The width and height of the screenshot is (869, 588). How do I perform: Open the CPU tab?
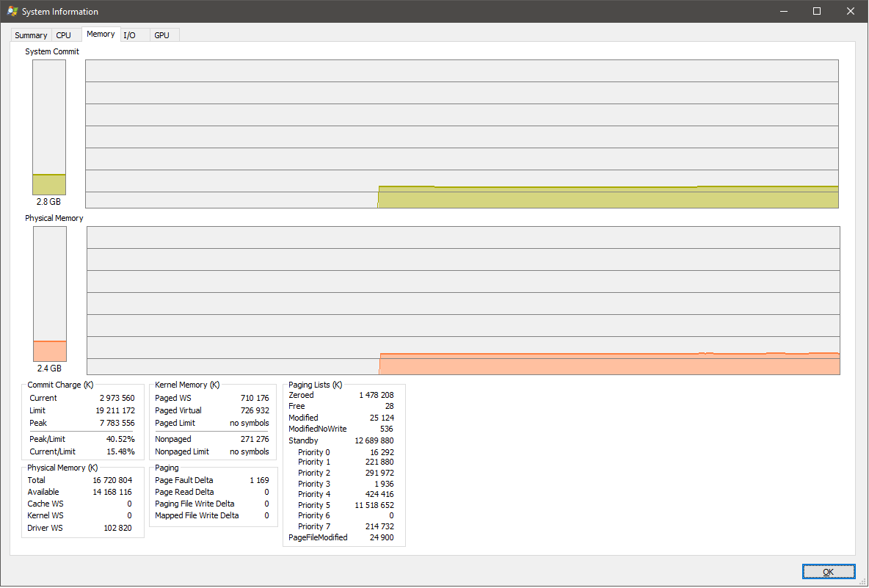64,35
